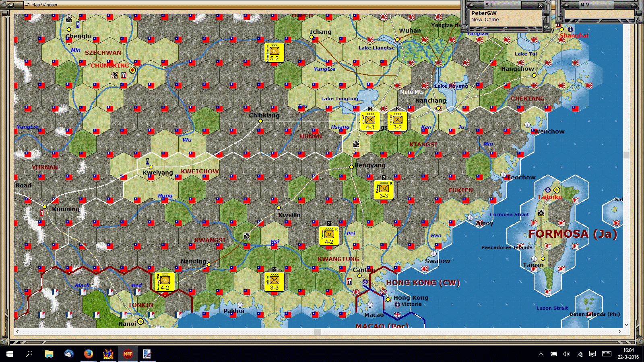The width and height of the screenshot is (644, 362).
Task: Click the Pakhoi port symbol
Action: click(240, 304)
